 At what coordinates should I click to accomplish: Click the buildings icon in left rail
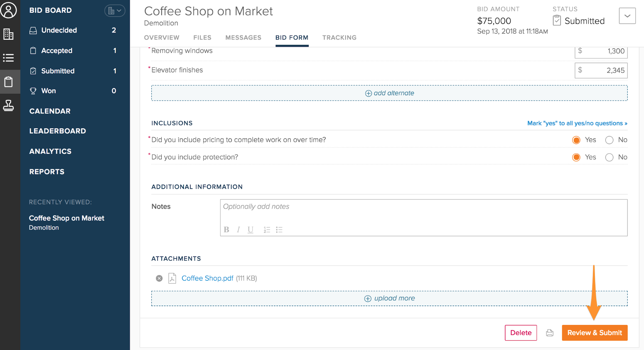pyautogui.click(x=9, y=34)
